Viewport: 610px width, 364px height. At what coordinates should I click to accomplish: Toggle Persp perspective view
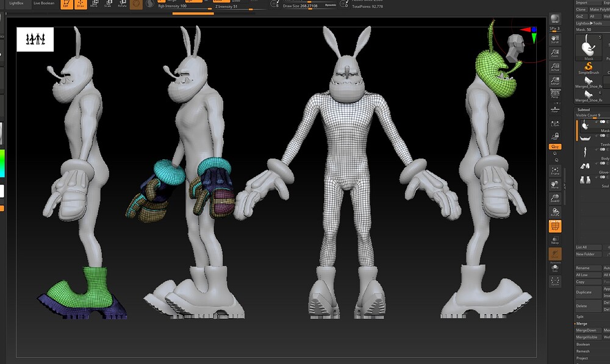554,93
